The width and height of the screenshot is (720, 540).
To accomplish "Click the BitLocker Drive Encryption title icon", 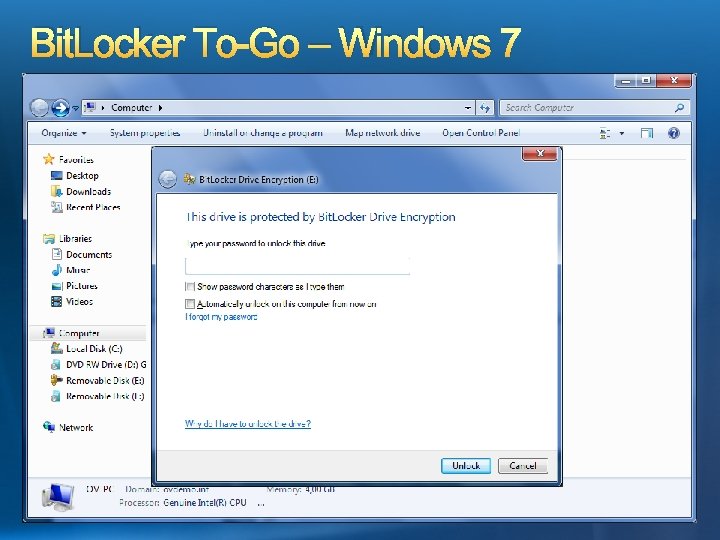I will point(190,179).
